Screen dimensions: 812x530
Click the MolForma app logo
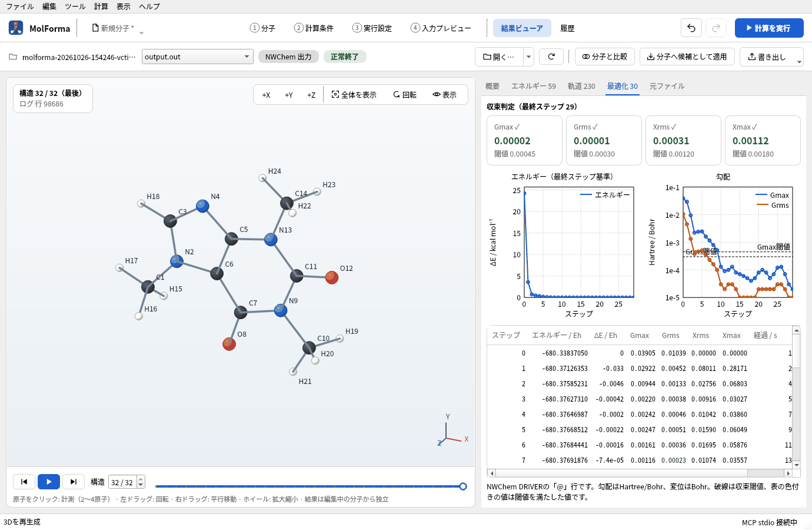pyautogui.click(x=16, y=28)
